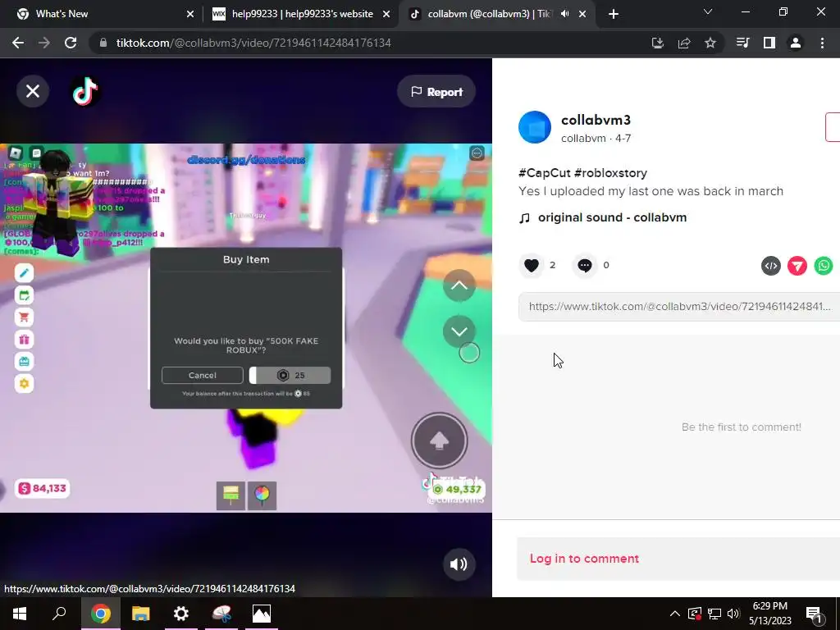Open the collabvm3 username link
Screen dimensions: 840x630
[x=596, y=120]
